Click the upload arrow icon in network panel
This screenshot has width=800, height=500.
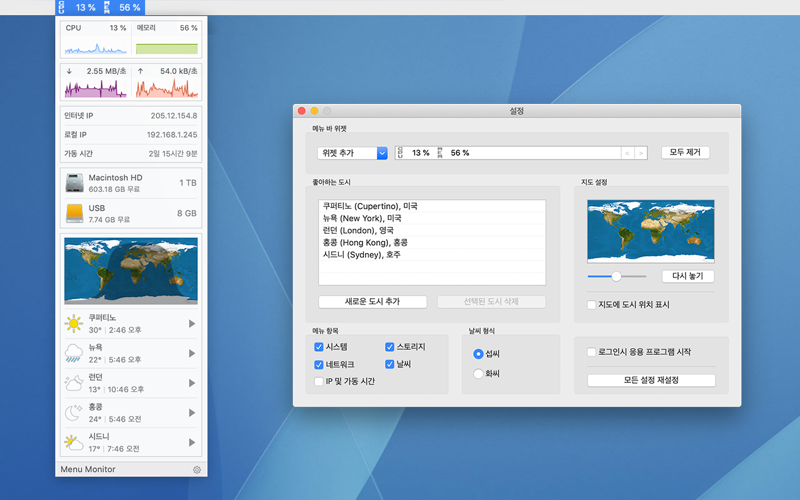point(141,71)
